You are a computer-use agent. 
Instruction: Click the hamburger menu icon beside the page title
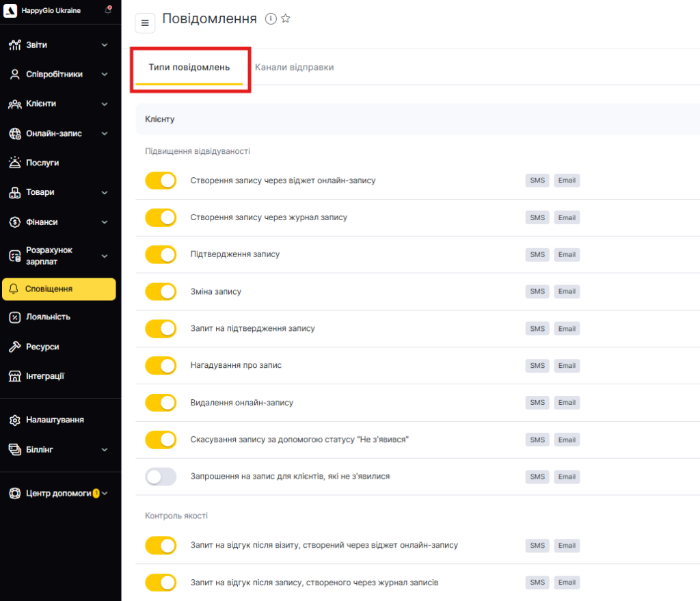click(145, 23)
